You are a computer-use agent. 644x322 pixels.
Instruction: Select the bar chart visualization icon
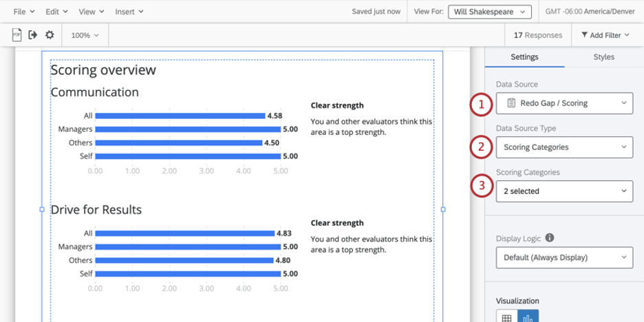pyautogui.click(x=528, y=318)
